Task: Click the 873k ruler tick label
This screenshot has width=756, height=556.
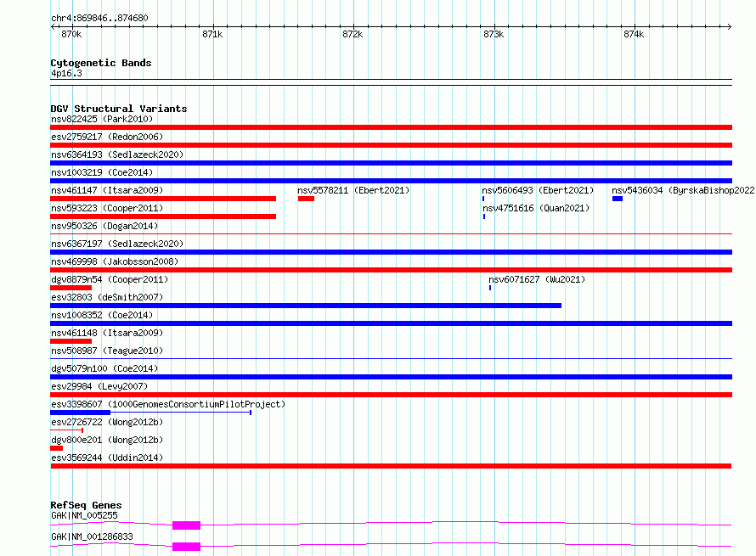Action: pos(494,34)
